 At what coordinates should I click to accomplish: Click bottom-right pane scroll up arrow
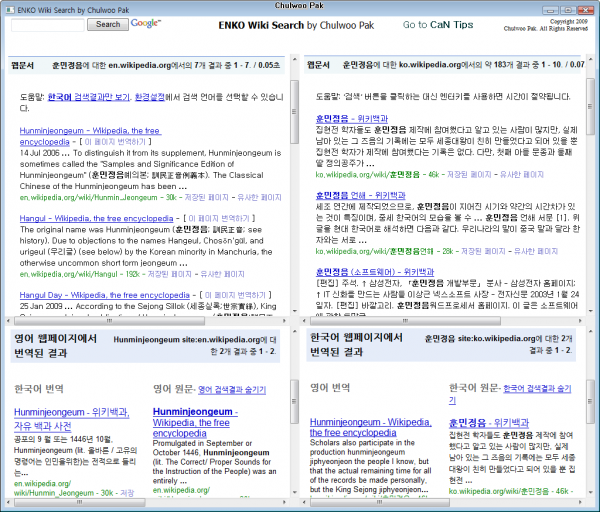coord(590,331)
